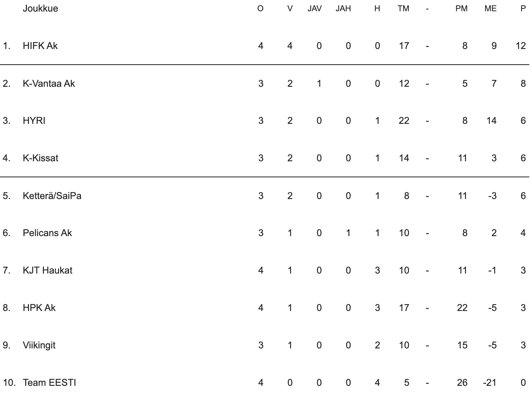Open Ketterä/SaiPa team entry

[x=52, y=196]
